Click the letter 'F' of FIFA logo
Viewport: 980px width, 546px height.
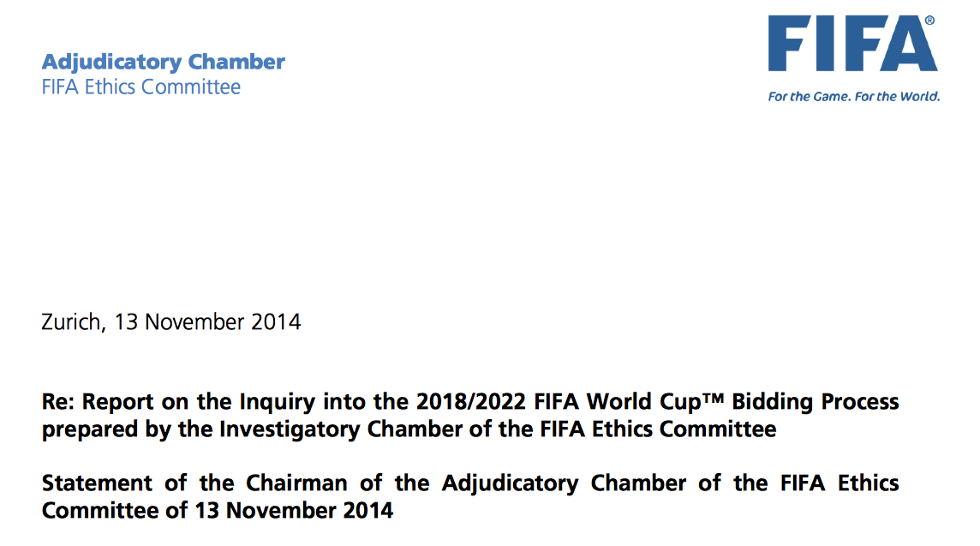coord(786,44)
